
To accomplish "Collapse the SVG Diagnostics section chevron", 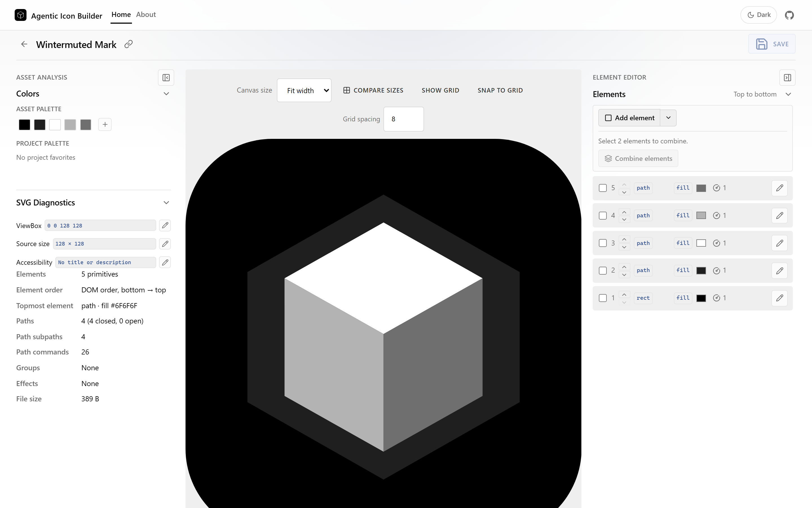I will (166, 203).
